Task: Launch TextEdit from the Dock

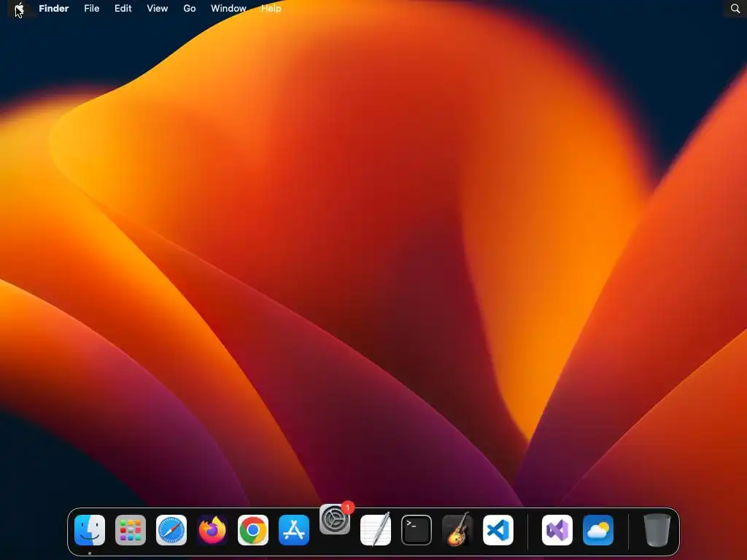Action: 376,529
